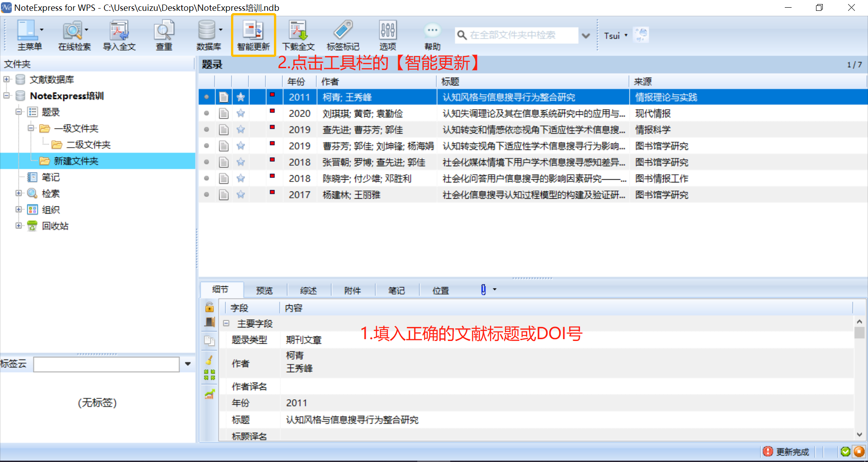This screenshot has height=462, width=868.
Task: Collapse the 主要字段 section in details
Action: [226, 323]
